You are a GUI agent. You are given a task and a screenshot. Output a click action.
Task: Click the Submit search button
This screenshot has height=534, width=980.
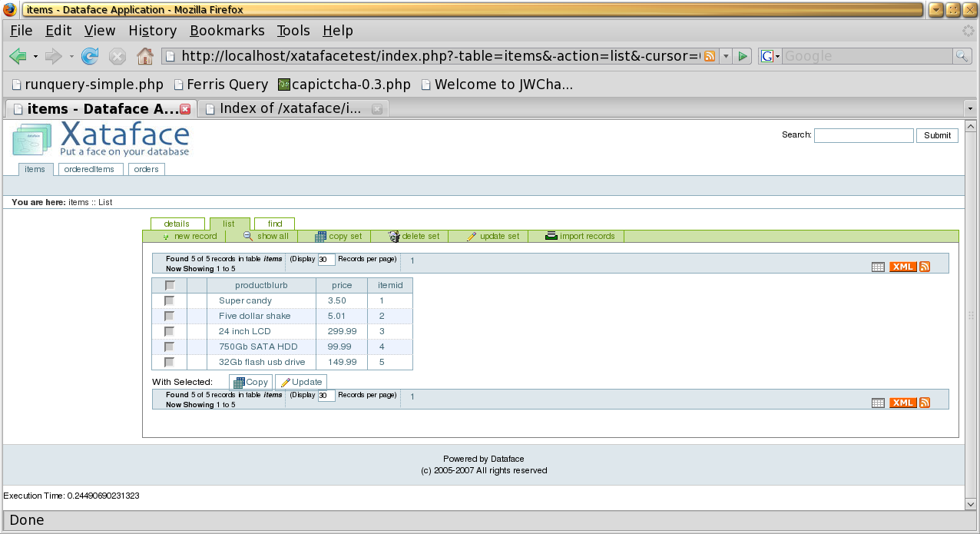937,135
